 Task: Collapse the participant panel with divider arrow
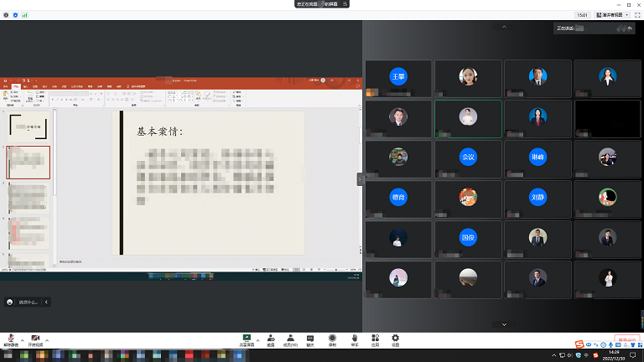360,178
